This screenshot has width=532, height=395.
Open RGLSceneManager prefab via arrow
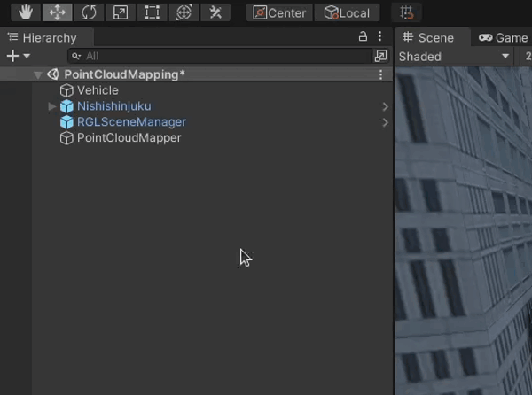(x=385, y=122)
